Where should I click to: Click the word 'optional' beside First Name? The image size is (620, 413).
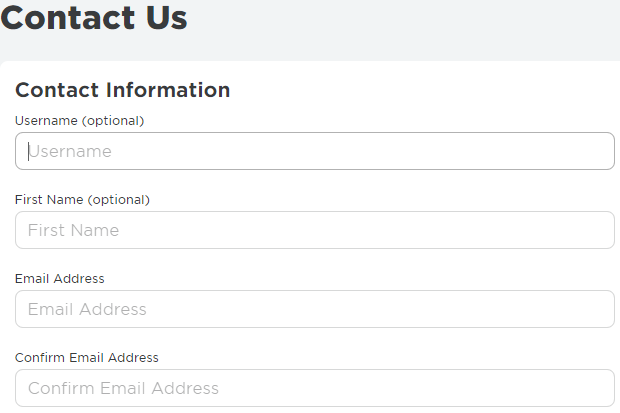point(118,200)
